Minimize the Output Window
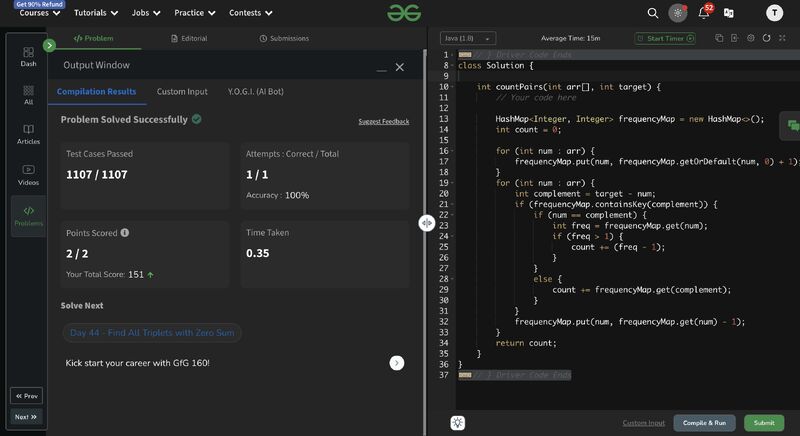800x436 pixels. click(x=381, y=68)
